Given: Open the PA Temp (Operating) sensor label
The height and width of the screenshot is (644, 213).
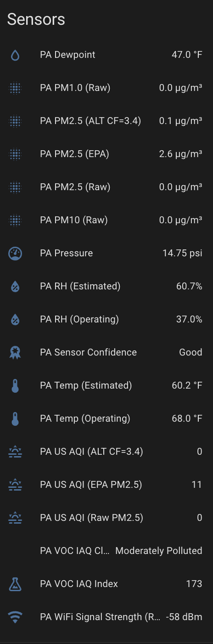Looking at the screenshot, I should coord(85,418).
